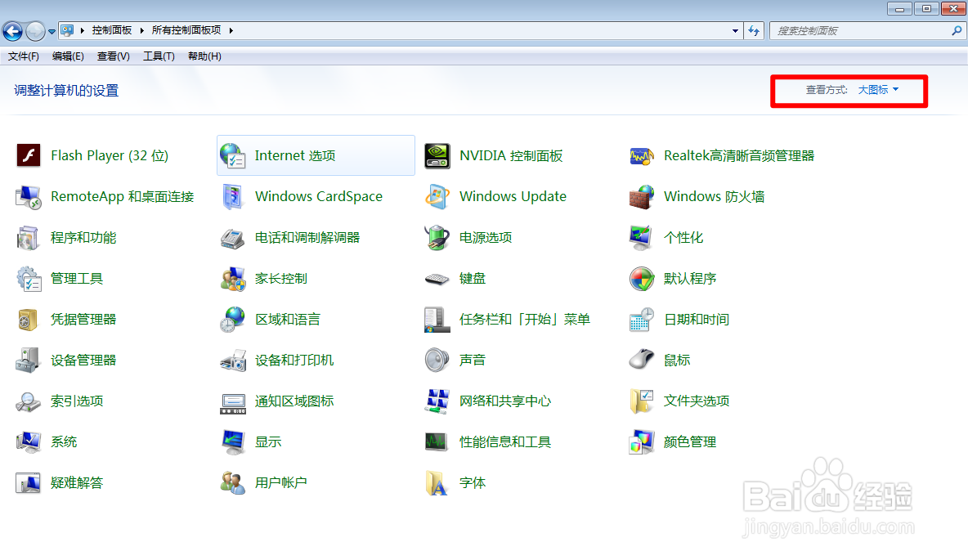Open the 性能信息和工具 icon
This screenshot has width=968, height=560.
(x=437, y=442)
